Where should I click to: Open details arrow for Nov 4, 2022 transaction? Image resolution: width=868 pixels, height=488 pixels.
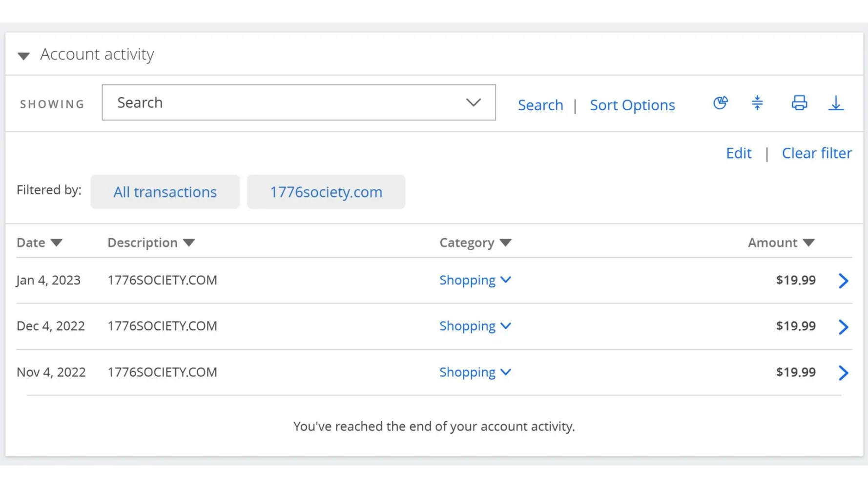[843, 373]
